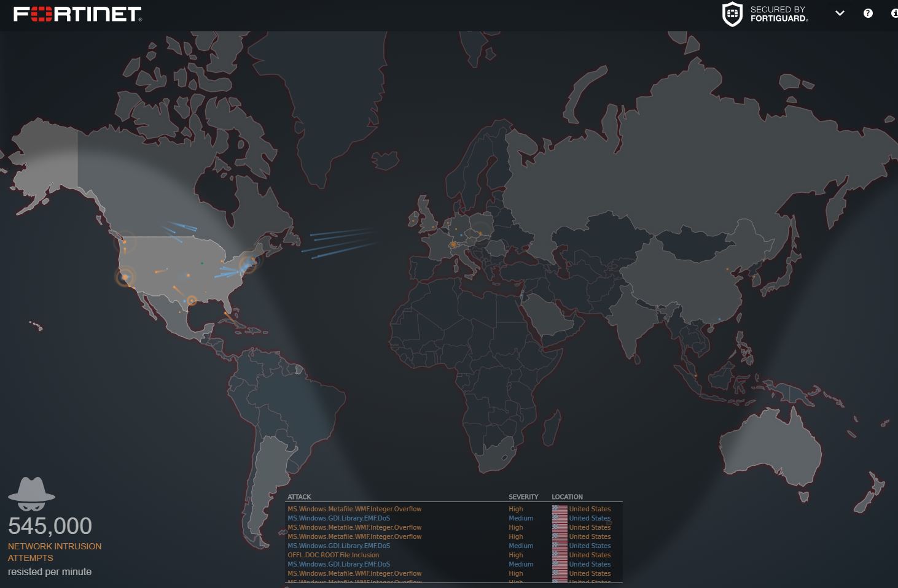
Task: Click the High severity label on OFFL.DOC.ROOT row
Action: (x=515, y=555)
